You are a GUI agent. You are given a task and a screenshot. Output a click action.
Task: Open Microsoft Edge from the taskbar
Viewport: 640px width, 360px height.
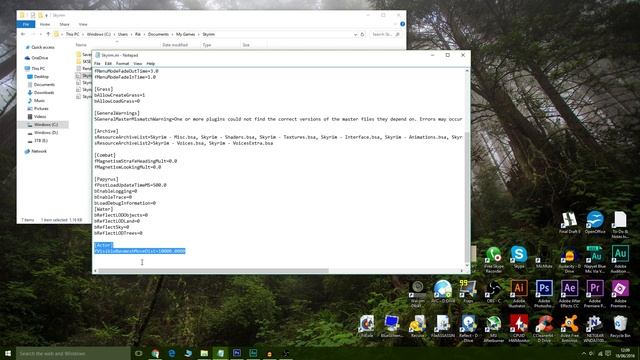tap(172, 353)
